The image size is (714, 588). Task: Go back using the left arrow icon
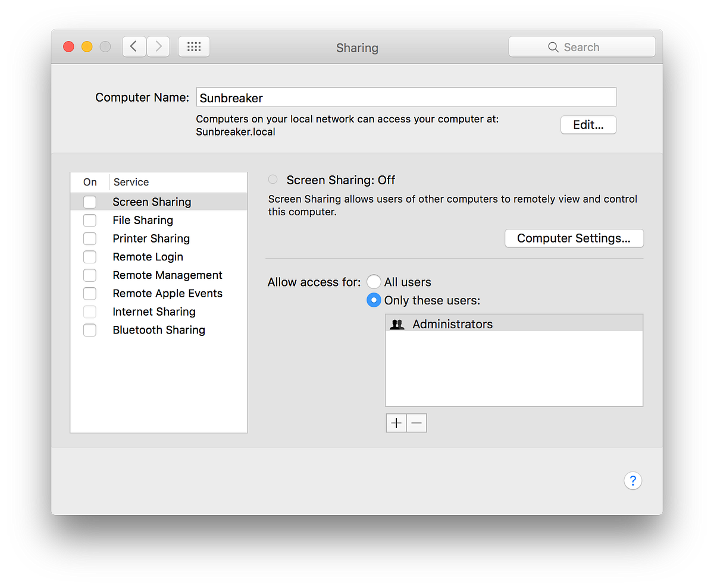[134, 46]
